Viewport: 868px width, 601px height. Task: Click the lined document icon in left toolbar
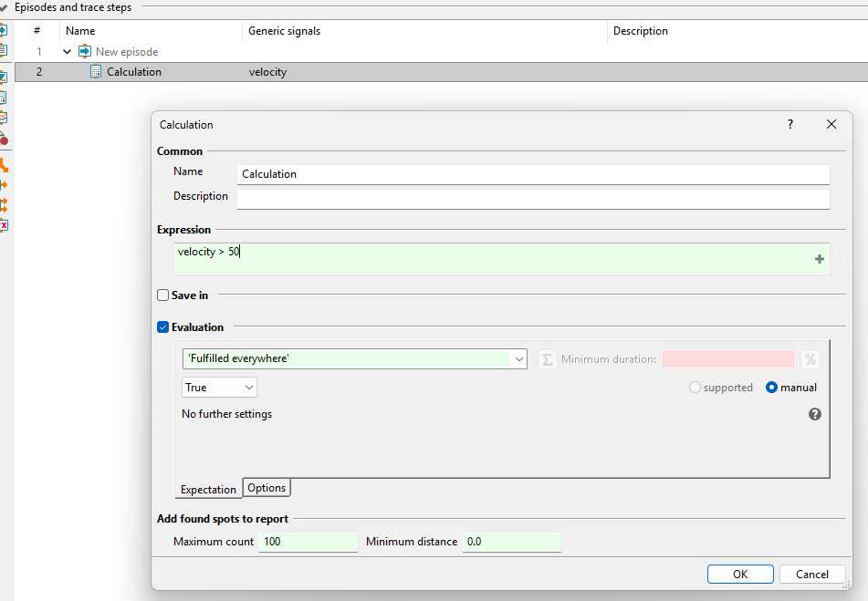click(x=4, y=50)
